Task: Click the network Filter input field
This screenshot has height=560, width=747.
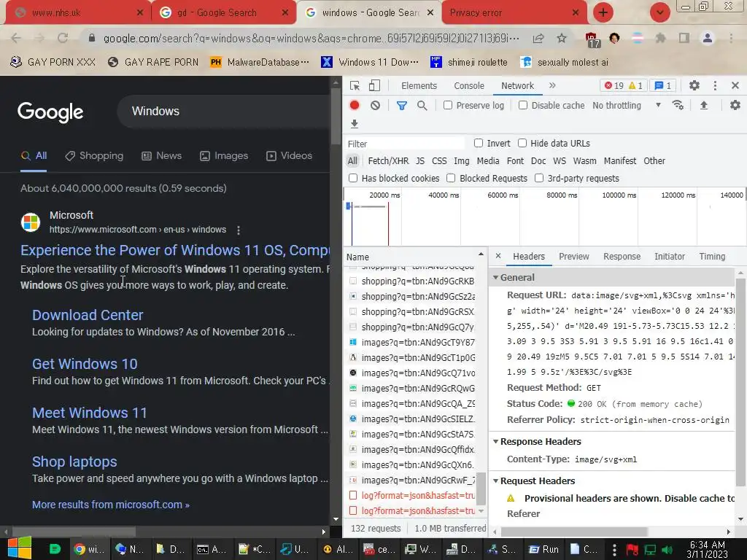Action: click(x=406, y=144)
